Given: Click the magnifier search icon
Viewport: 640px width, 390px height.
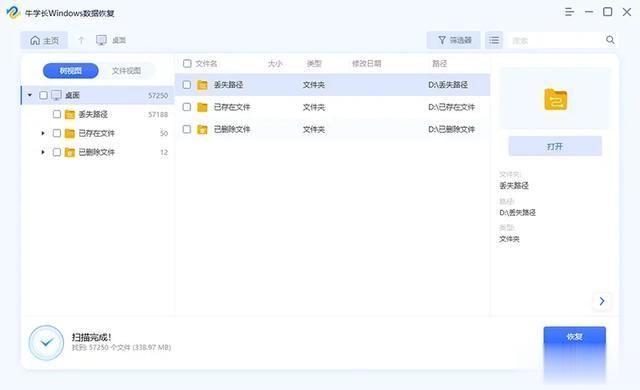Looking at the screenshot, I should point(610,40).
